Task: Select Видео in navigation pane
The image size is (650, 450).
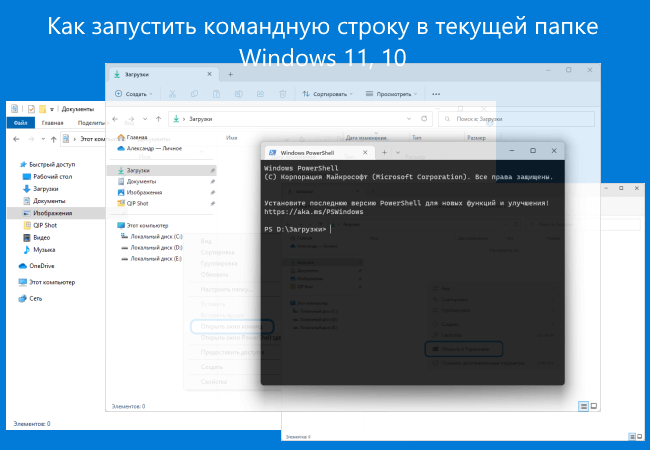Action: pos(41,237)
